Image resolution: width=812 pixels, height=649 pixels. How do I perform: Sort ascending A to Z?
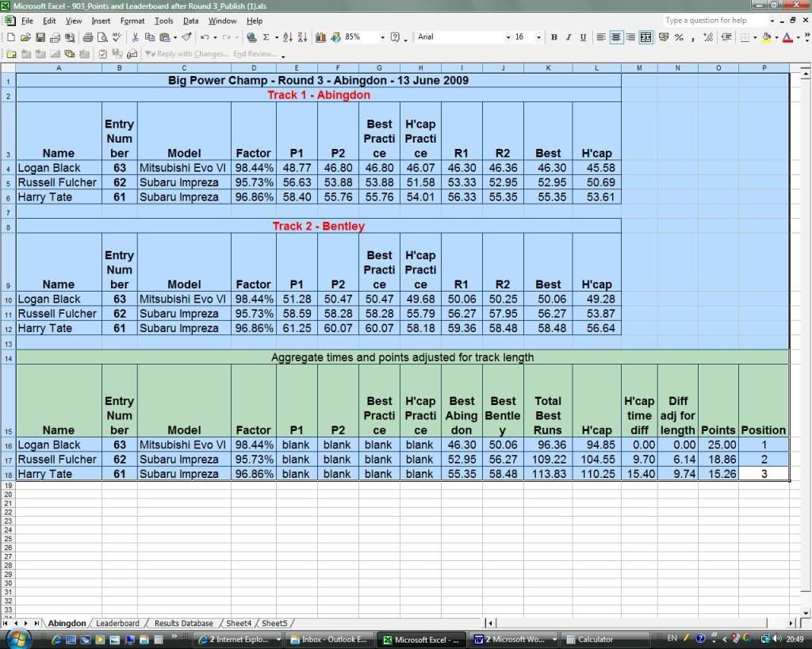[x=288, y=37]
